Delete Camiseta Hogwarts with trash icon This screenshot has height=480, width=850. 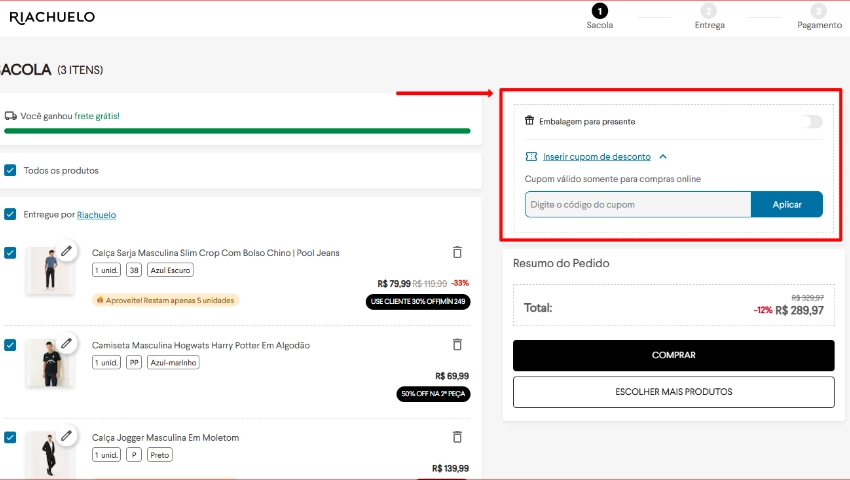pyautogui.click(x=457, y=344)
